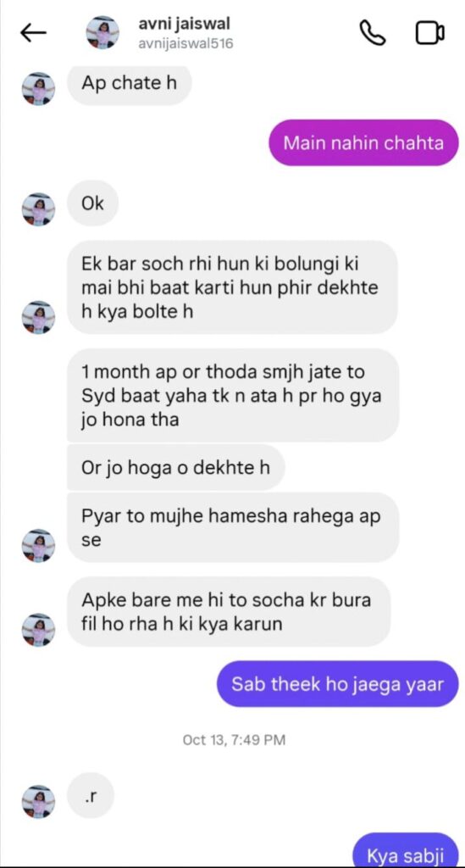This screenshot has height=868, width=465.
Task: Select the 'Main nahin chahta' sent message
Action: point(364,142)
